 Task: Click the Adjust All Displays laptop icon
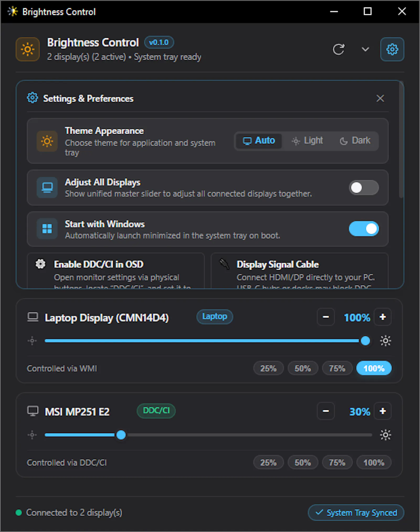coord(47,187)
